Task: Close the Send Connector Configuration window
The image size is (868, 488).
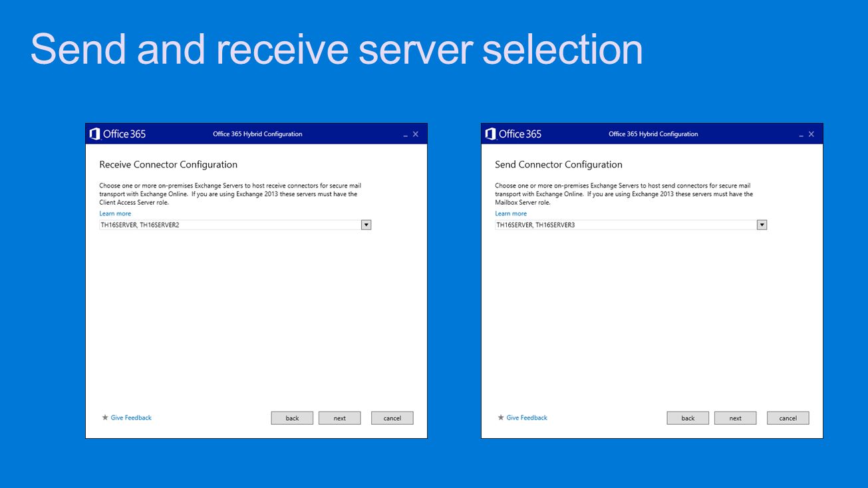Action: coord(811,134)
